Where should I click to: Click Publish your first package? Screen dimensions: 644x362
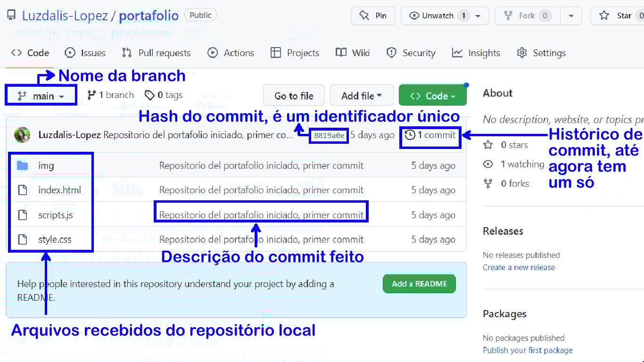(528, 350)
